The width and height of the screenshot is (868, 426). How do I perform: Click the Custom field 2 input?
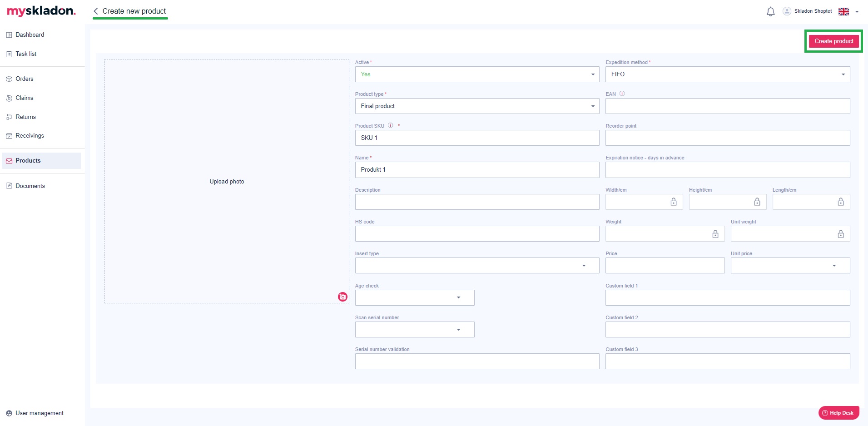coord(728,330)
